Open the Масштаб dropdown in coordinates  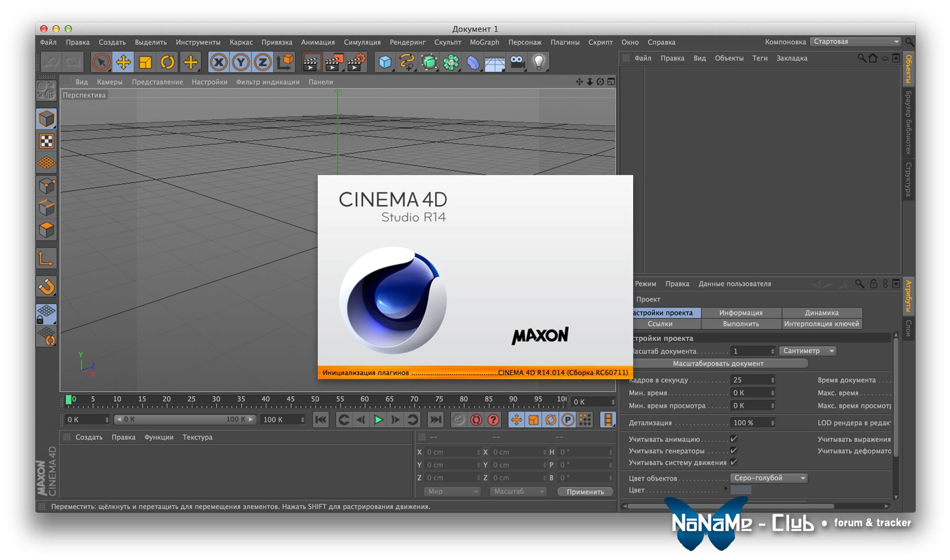point(518,491)
